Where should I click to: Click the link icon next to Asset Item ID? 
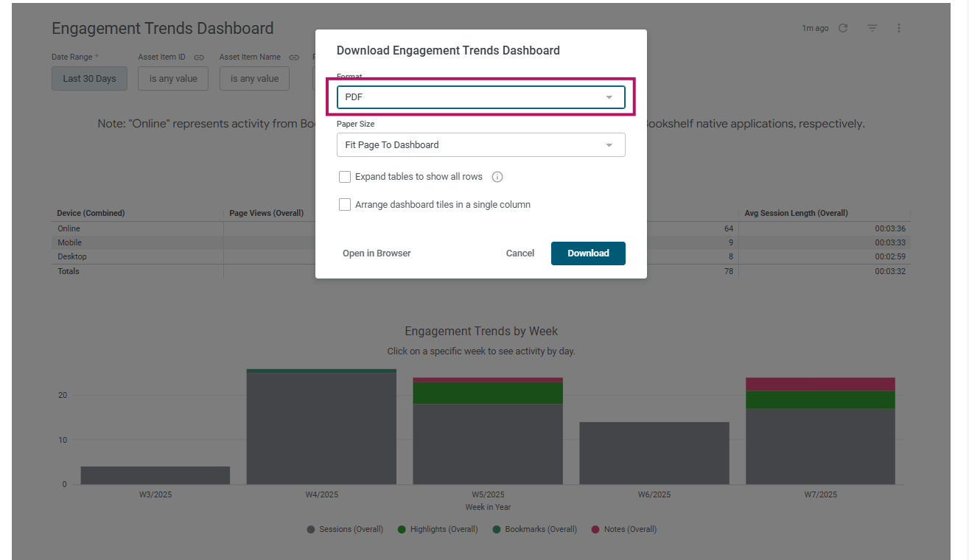tap(199, 57)
